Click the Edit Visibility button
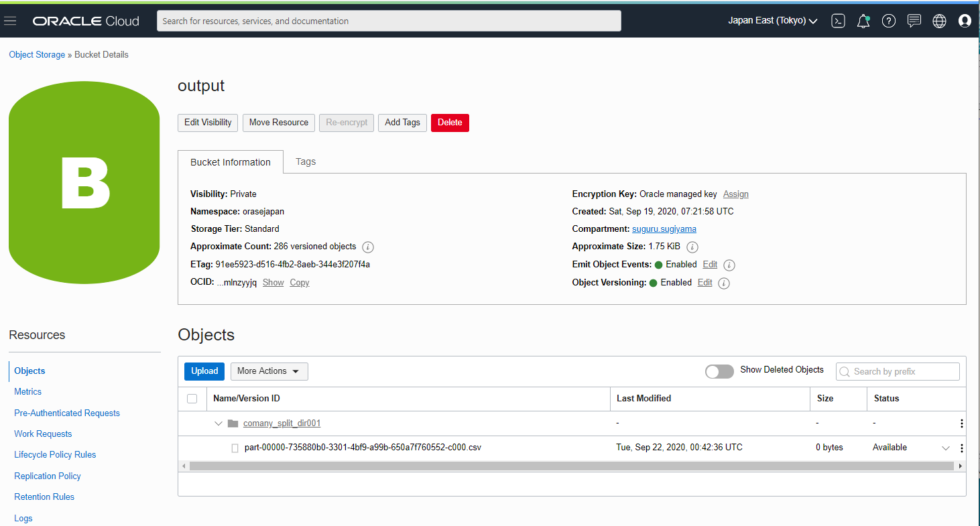Viewport: 980px width, 526px height. [x=208, y=123]
